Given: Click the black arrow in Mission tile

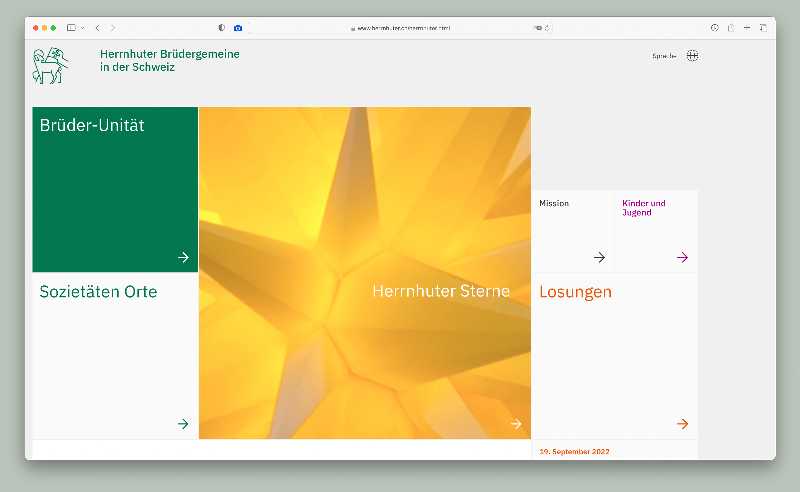Looking at the screenshot, I should (x=599, y=257).
